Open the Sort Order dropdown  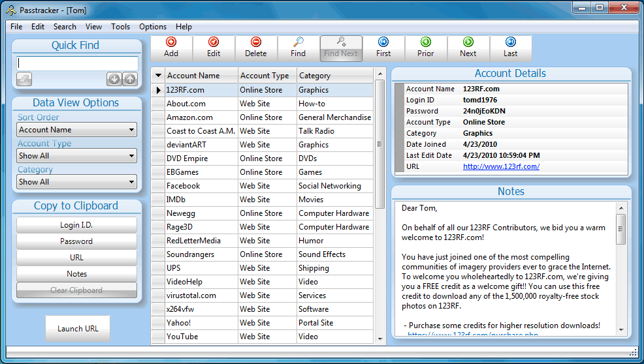click(x=77, y=130)
